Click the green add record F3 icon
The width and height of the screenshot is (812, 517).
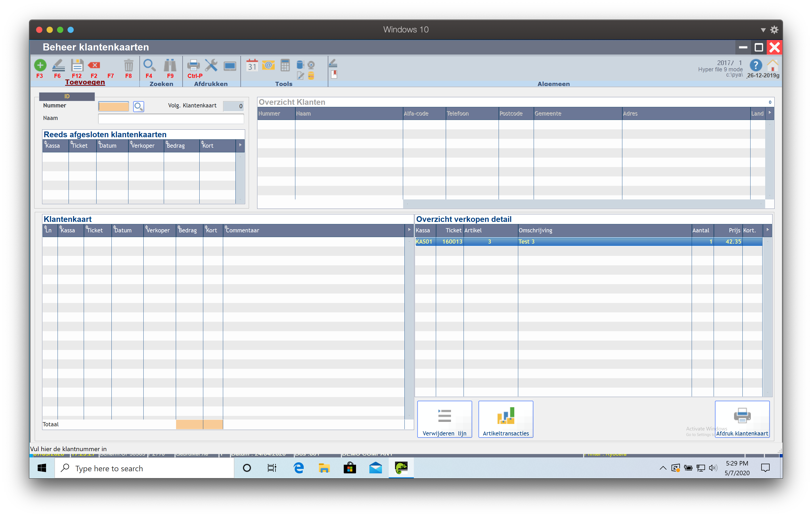click(x=40, y=65)
